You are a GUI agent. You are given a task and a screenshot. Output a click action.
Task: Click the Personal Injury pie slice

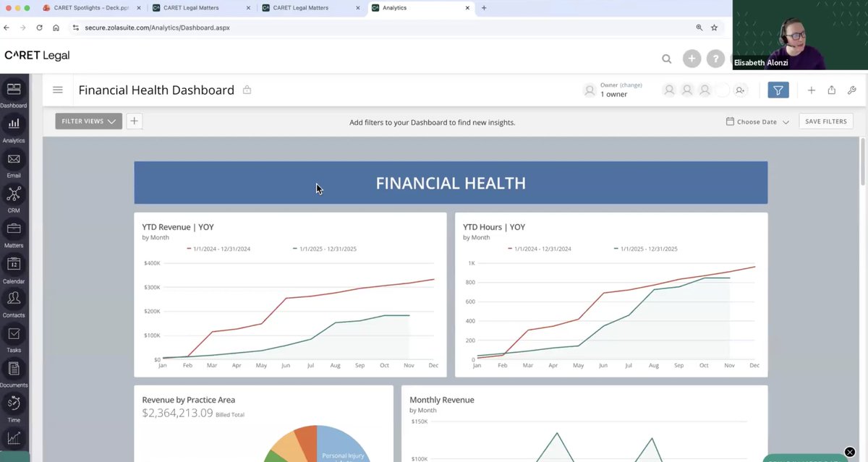click(x=343, y=446)
